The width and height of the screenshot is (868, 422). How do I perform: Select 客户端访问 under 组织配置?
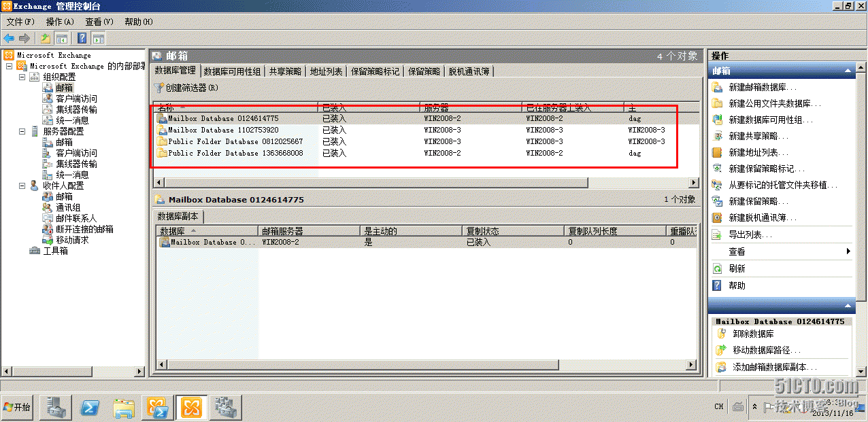[76, 99]
